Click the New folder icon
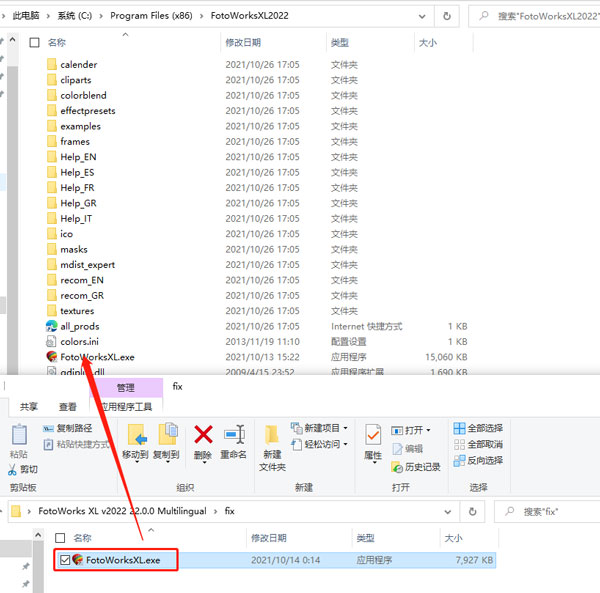Image resolution: width=600 pixels, height=593 pixels. (272, 435)
